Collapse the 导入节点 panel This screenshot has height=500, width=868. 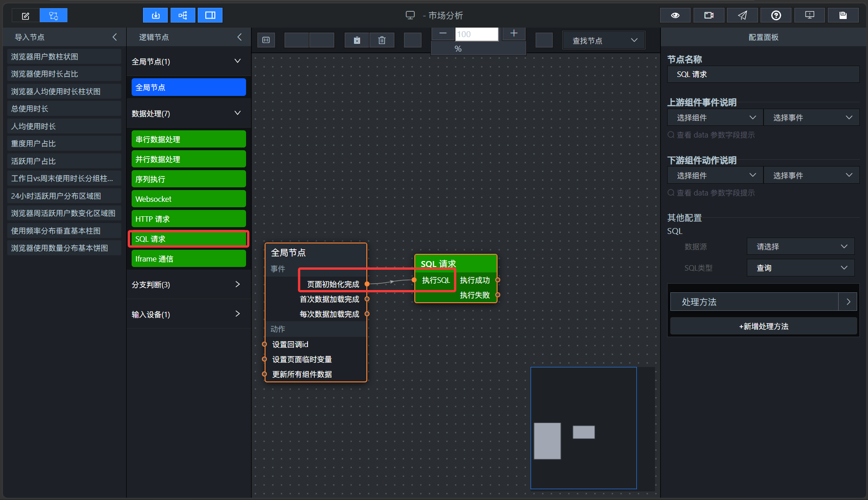pos(115,37)
